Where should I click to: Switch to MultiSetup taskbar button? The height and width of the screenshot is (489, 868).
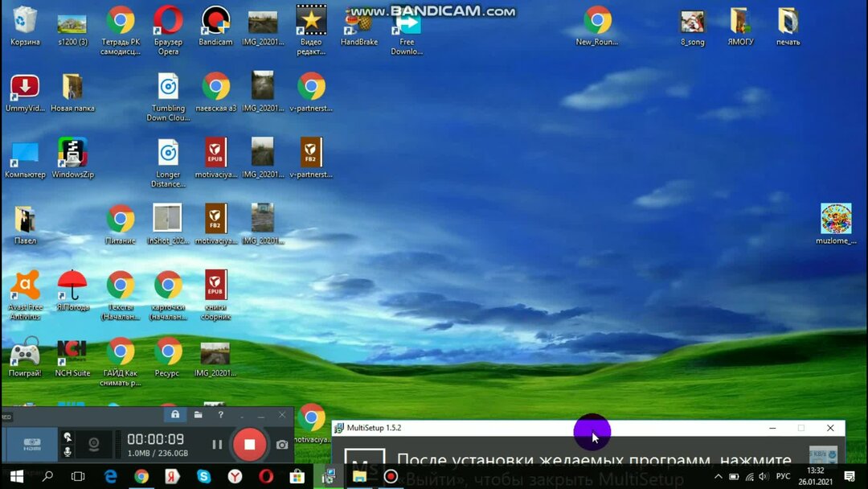coord(328,476)
